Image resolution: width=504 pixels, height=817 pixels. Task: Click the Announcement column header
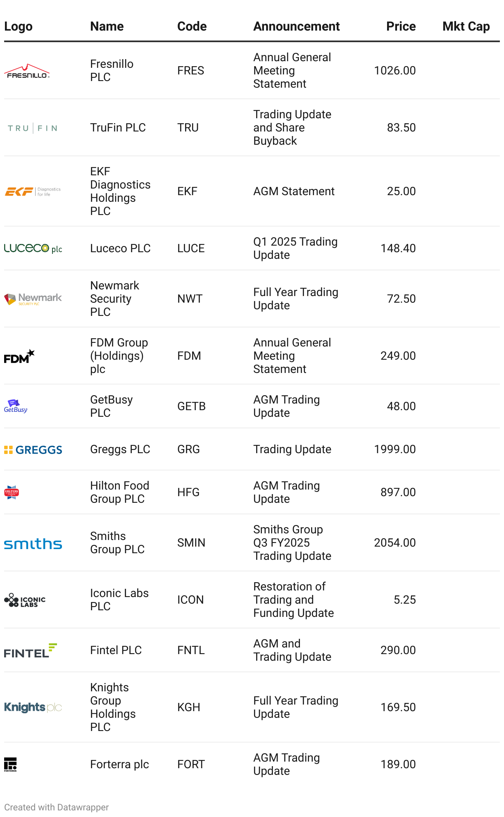point(296,26)
